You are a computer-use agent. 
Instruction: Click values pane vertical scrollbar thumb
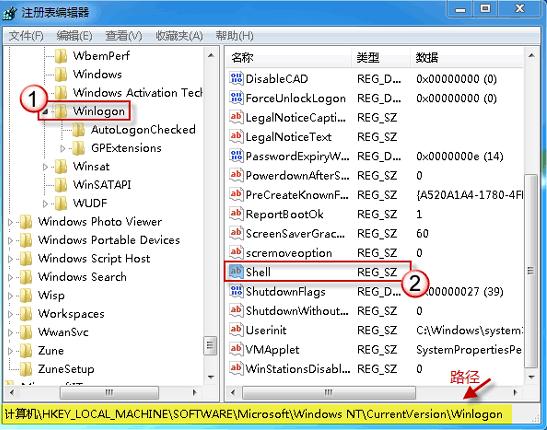pos(531,270)
